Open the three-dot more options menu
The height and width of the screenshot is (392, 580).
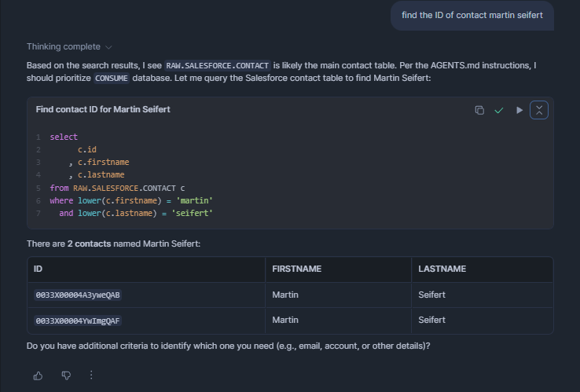(91, 376)
